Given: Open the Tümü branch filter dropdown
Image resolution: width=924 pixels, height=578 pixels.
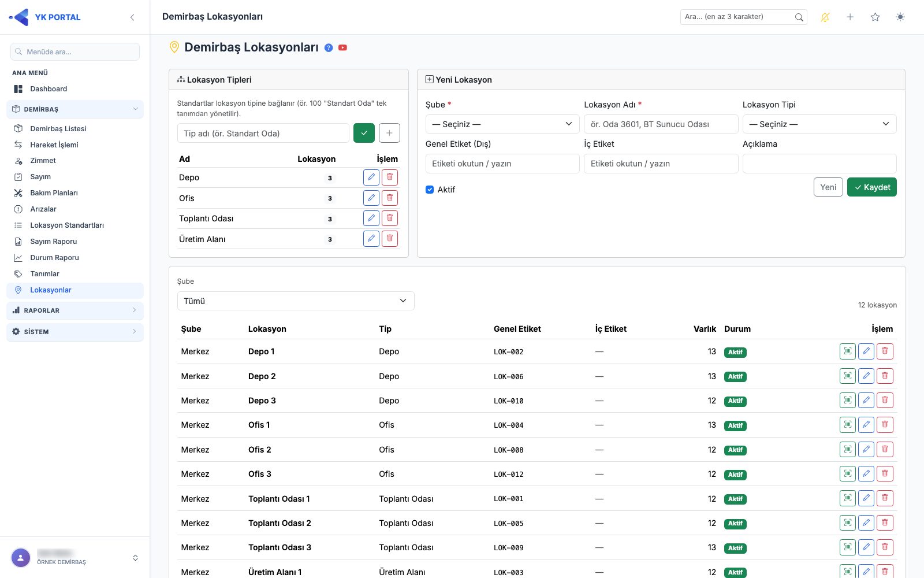Looking at the screenshot, I should pyautogui.click(x=296, y=301).
